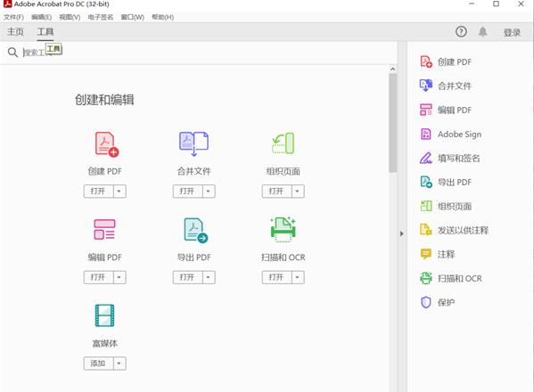Select 填写和签名 pen icon in sidebar
This screenshot has height=392, width=534.
click(426, 158)
